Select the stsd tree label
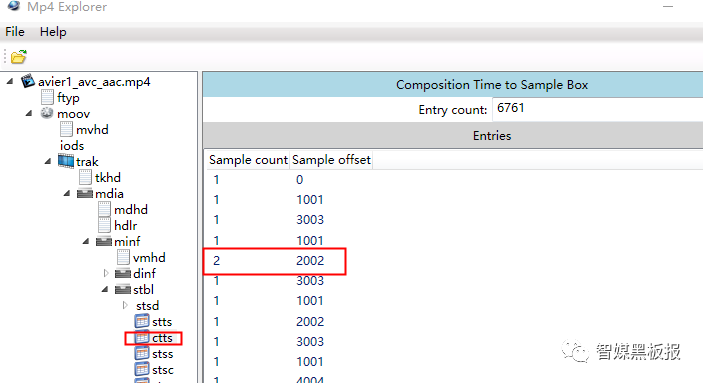This screenshot has width=703, height=383. 148,306
